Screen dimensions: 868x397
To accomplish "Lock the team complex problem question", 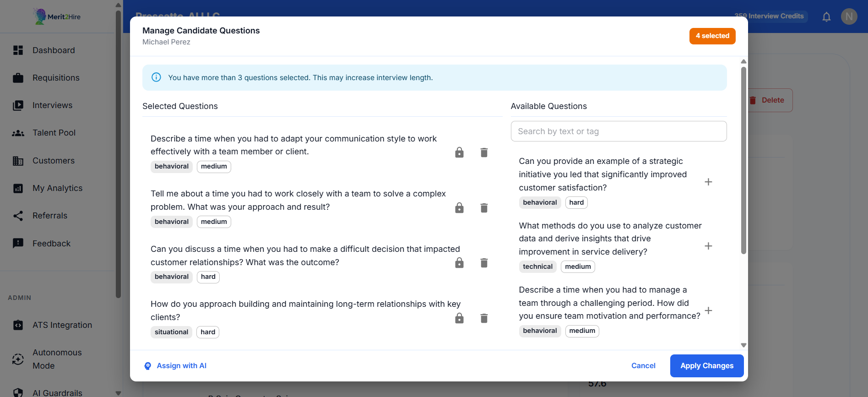I will point(459,208).
